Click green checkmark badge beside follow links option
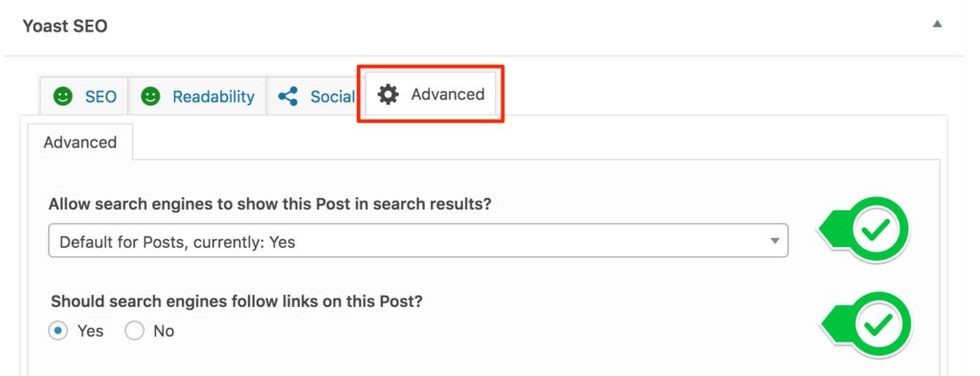This screenshot has width=980, height=376. 864,324
